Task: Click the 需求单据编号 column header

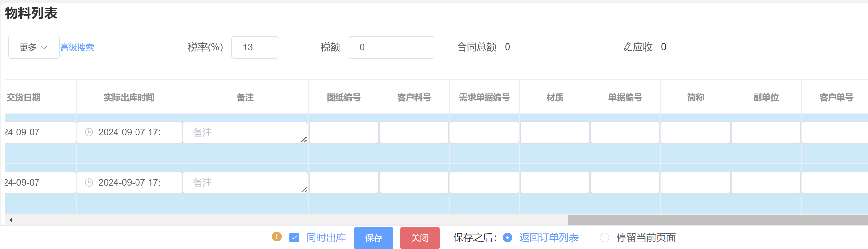Action: pyautogui.click(x=484, y=97)
